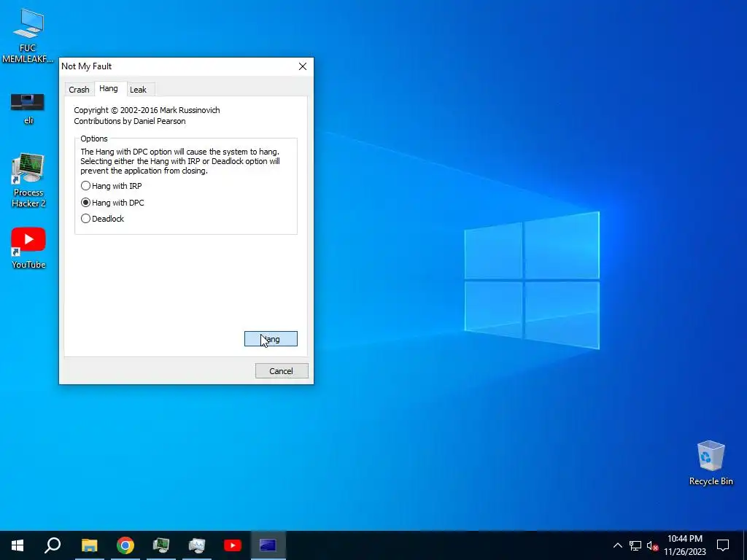The image size is (747, 560).
Task: Switch to Process Hacker in the taskbar
Action: pos(161,545)
